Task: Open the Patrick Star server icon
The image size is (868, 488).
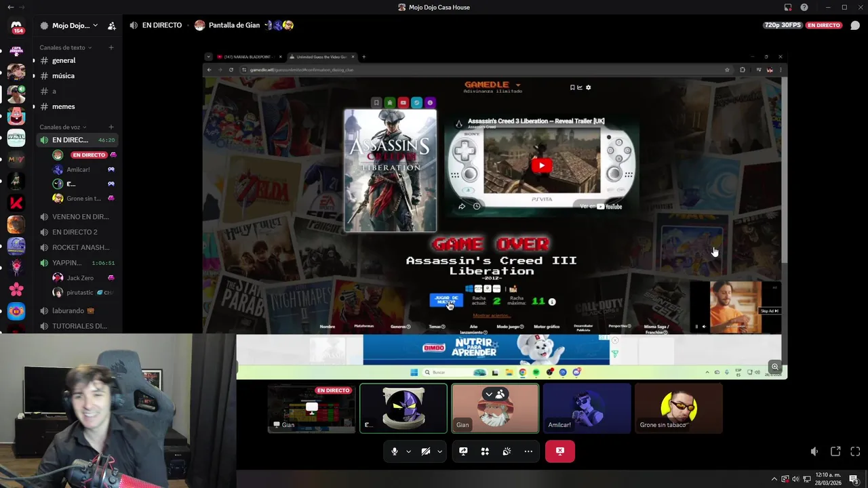Action: point(16,116)
